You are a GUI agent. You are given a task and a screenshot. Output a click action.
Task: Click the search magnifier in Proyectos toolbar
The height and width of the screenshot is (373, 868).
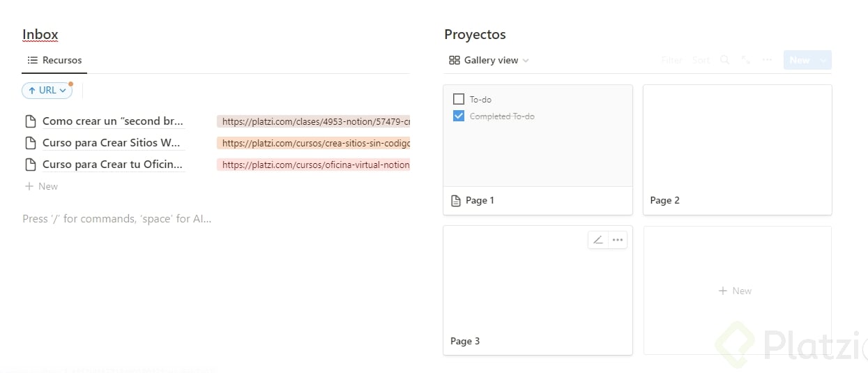point(725,60)
